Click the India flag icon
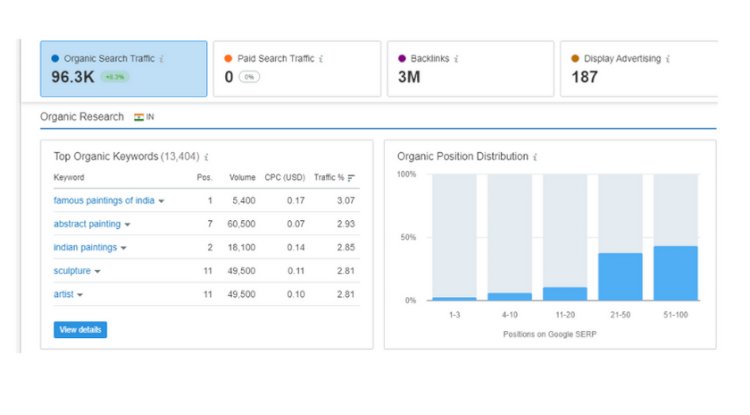 pos(139,117)
